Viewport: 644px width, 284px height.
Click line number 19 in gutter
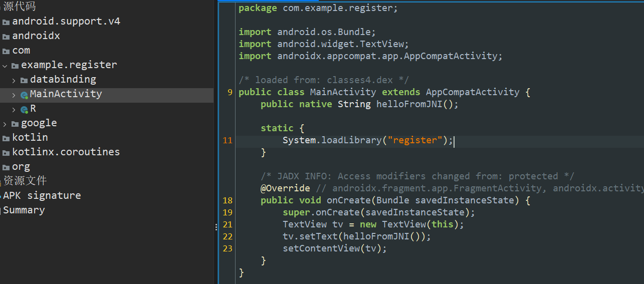click(228, 212)
